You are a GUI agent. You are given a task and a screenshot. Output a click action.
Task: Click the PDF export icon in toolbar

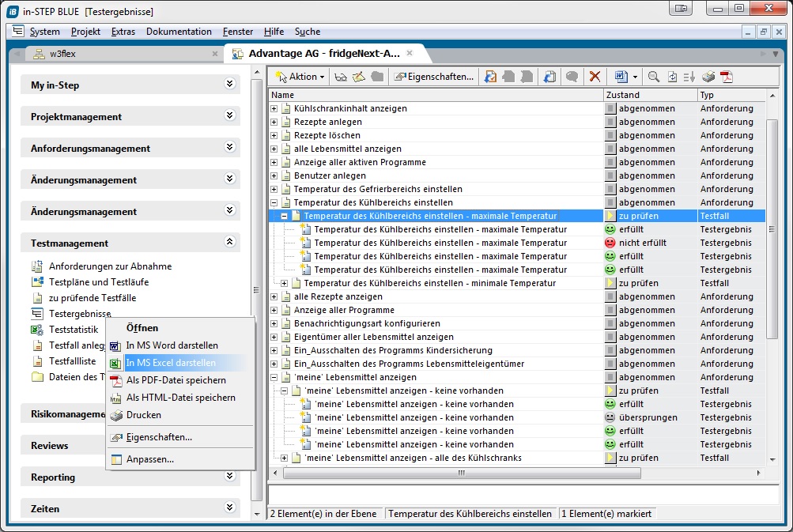726,77
